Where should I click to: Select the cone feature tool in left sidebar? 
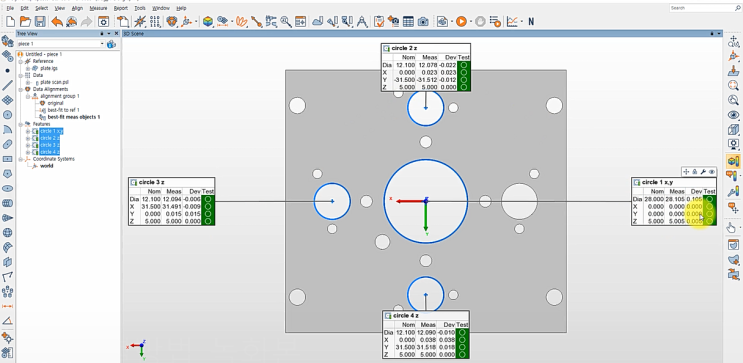[x=7, y=218]
